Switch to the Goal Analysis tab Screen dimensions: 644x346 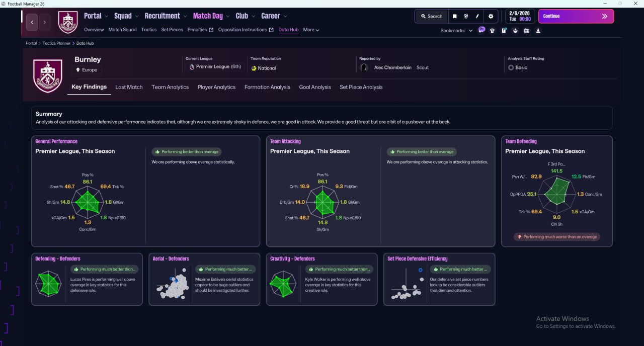pyautogui.click(x=315, y=87)
